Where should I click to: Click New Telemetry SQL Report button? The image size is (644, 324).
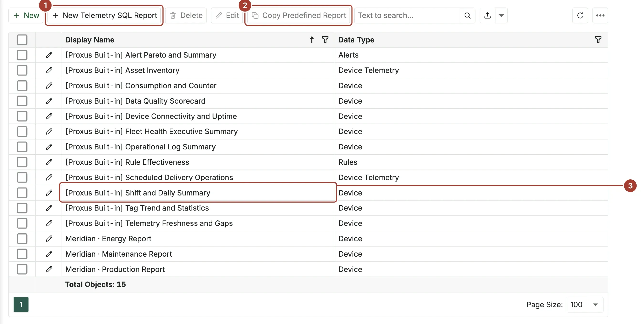(x=104, y=16)
